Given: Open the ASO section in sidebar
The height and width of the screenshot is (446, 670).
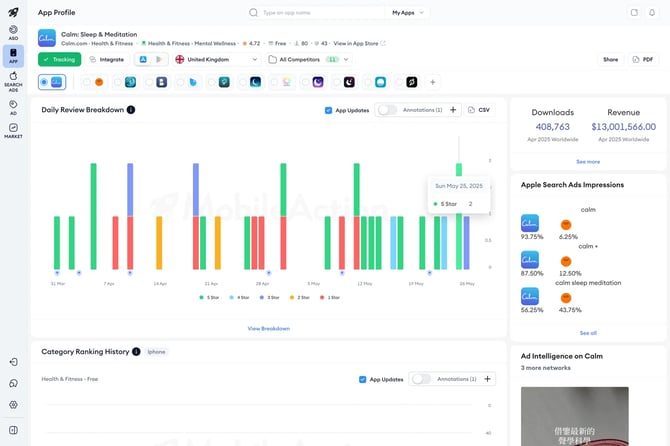Looking at the screenshot, I should coord(13,32).
